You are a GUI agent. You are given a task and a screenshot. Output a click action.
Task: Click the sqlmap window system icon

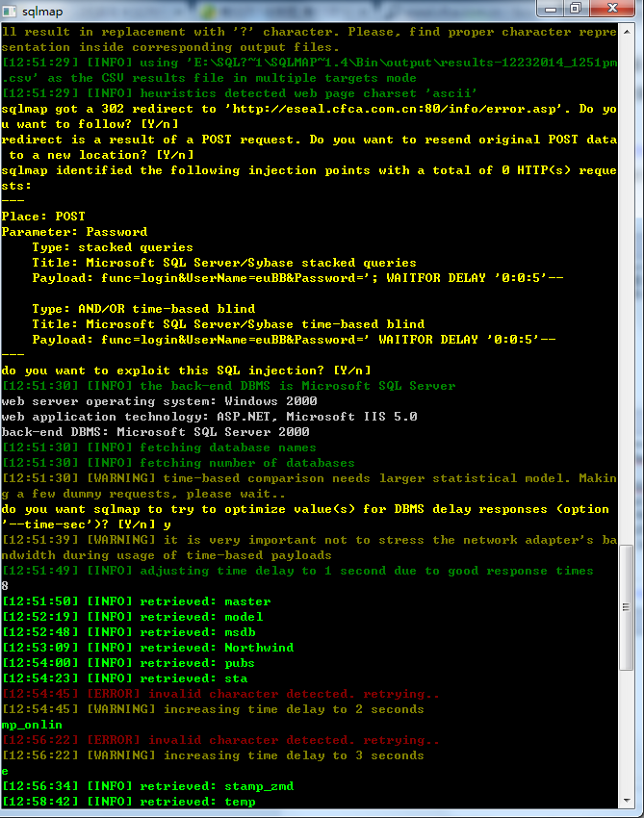[x=10, y=11]
